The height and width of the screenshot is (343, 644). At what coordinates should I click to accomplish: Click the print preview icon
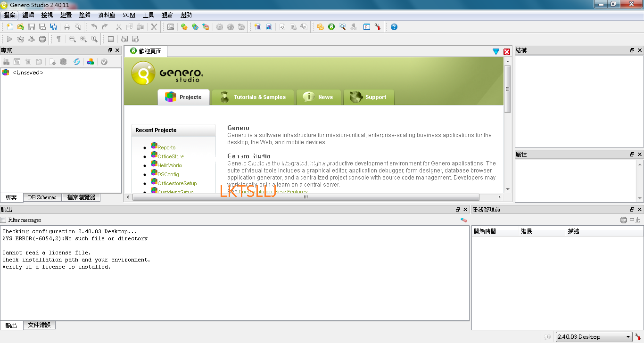click(78, 27)
